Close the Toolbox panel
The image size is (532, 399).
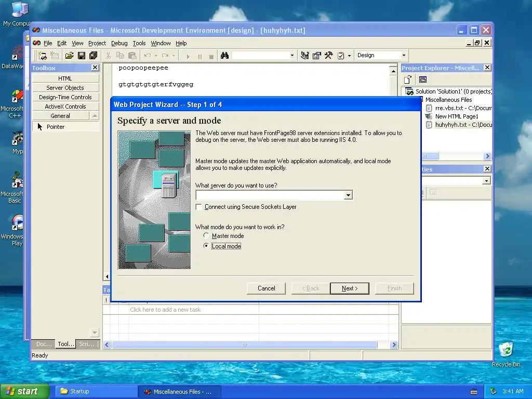95,68
